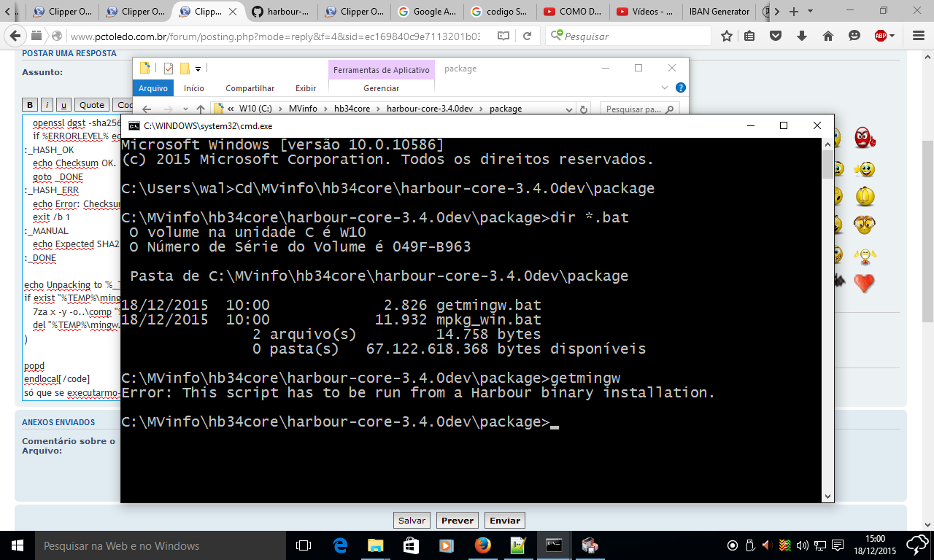Expand the Explorer ribbon chevron

coord(664,87)
